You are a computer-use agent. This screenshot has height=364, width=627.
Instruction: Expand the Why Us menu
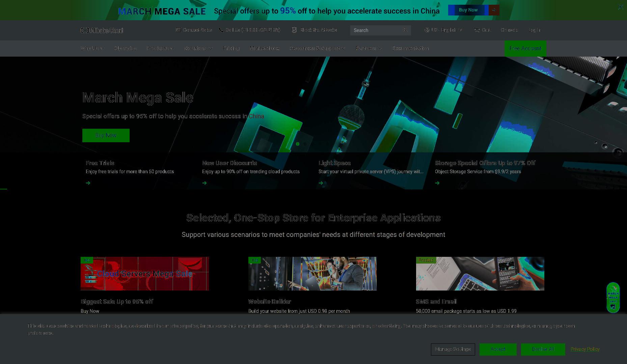coord(92,48)
